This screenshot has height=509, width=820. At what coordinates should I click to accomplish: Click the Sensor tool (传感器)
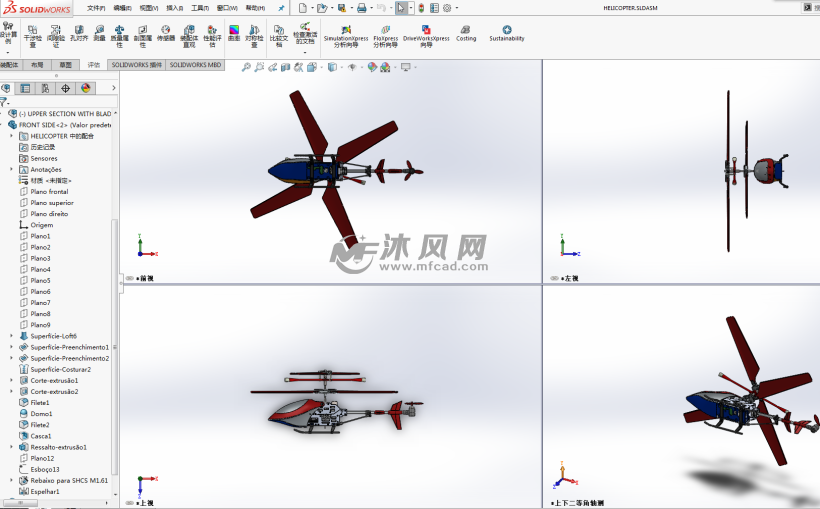click(x=166, y=33)
